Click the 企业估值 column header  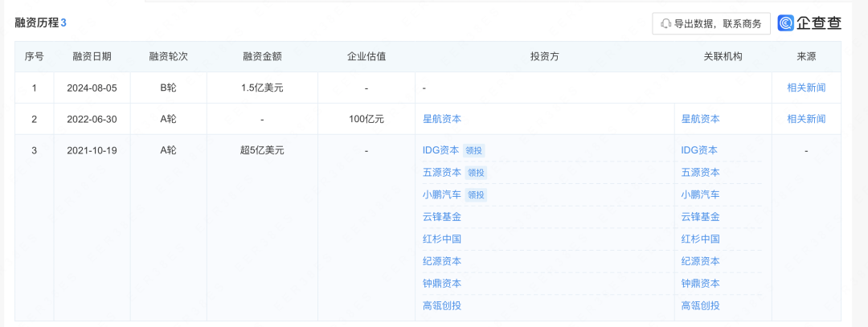(x=366, y=56)
